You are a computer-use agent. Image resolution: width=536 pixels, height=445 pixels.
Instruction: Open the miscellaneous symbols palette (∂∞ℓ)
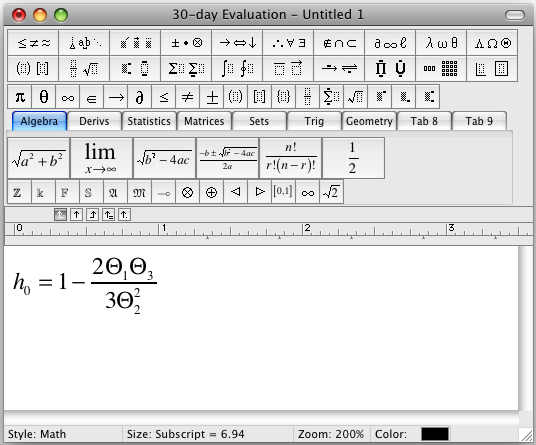point(390,43)
